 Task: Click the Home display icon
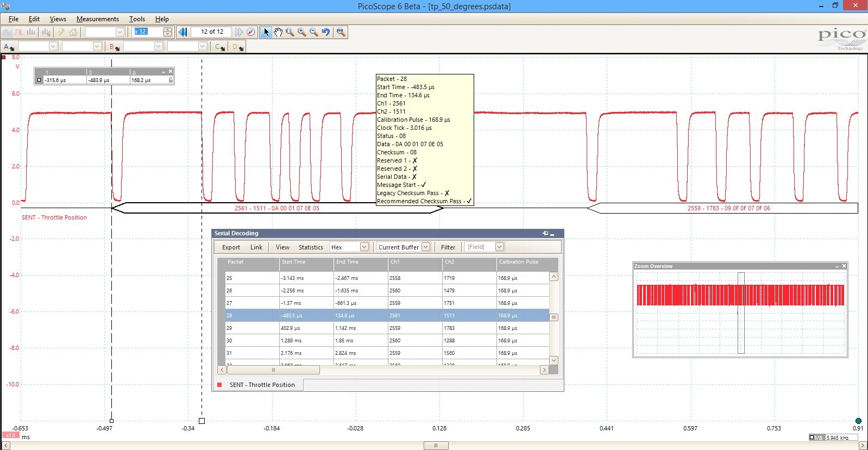(x=73, y=32)
